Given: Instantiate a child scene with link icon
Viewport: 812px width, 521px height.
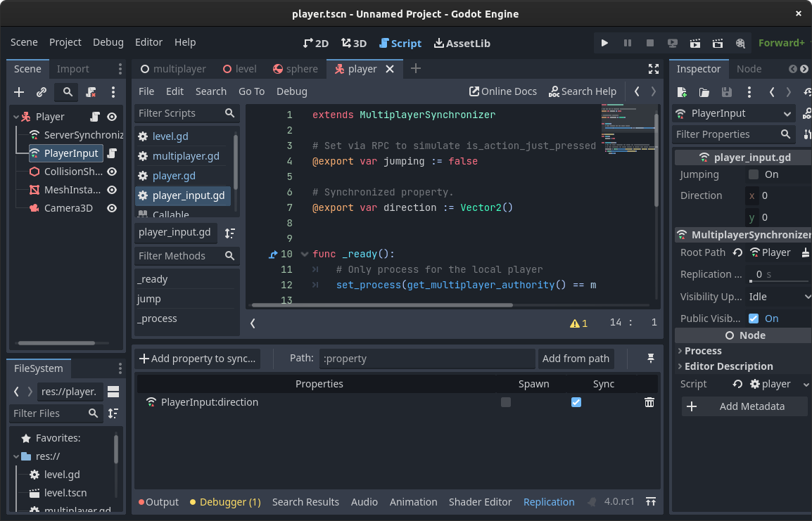Looking at the screenshot, I should [42, 92].
